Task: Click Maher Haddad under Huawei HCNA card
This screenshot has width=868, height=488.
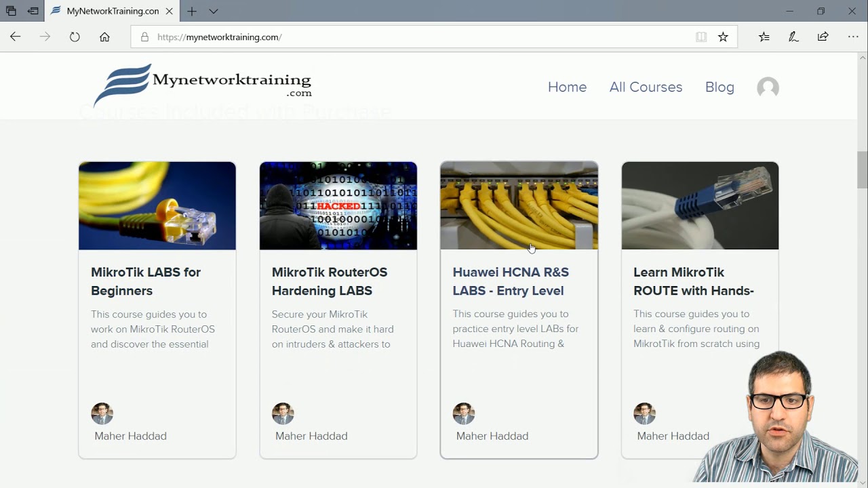Action: [x=492, y=436]
